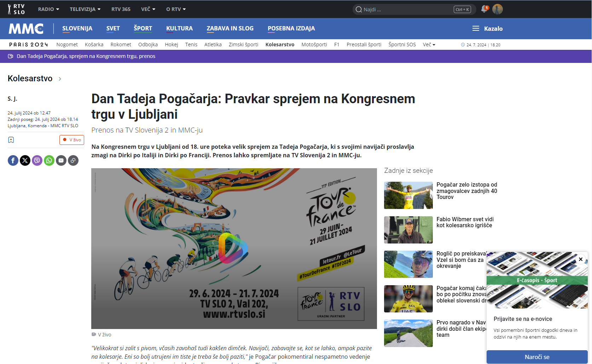Click the Najdi search field
Screen dimensions: 592x364
(x=407, y=10)
